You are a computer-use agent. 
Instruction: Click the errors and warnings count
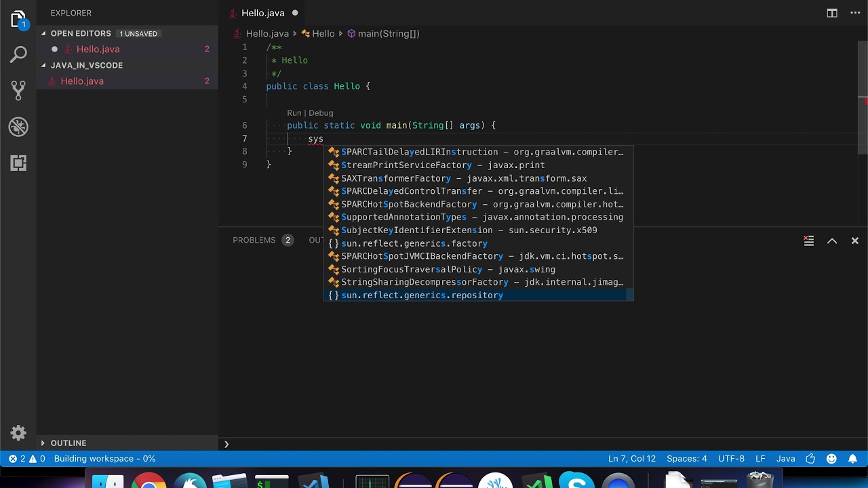pos(27,459)
